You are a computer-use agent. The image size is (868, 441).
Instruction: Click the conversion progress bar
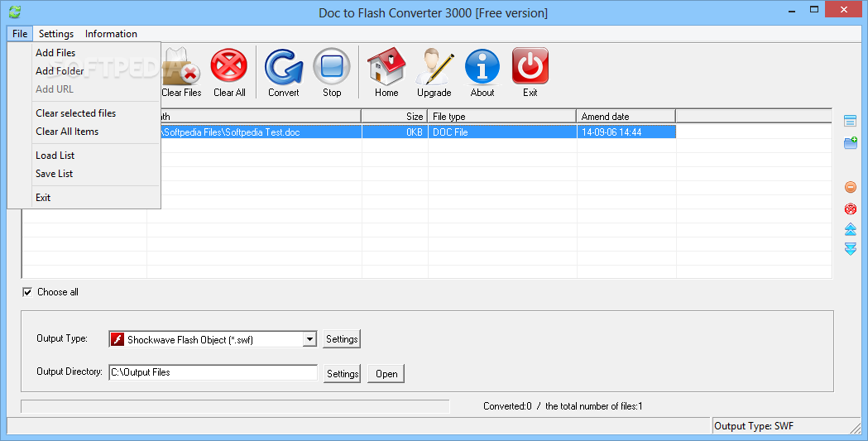(235, 407)
